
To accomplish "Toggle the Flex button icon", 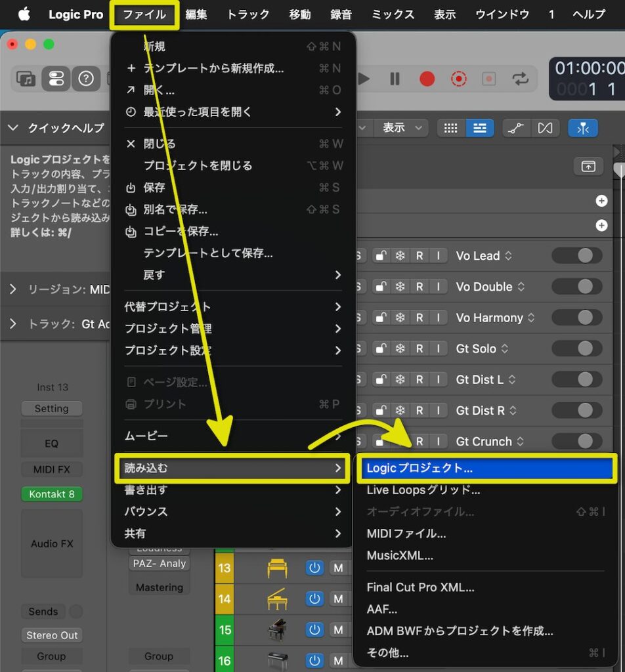I will pos(545,128).
